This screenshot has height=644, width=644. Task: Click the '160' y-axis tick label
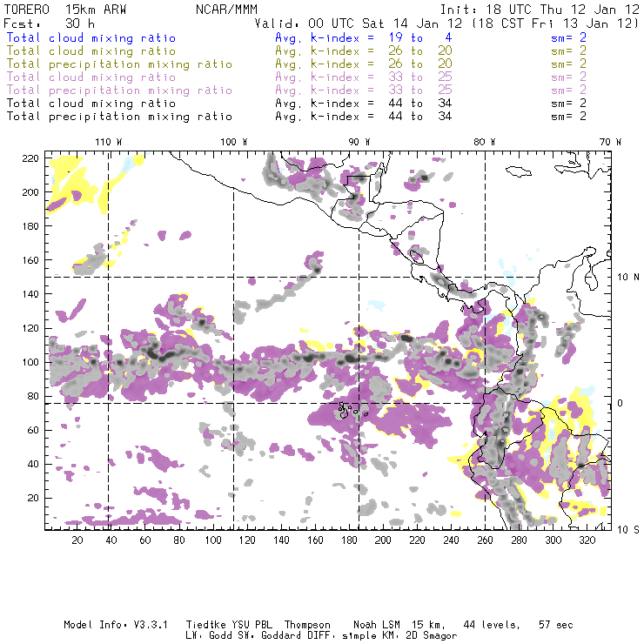tap(30, 260)
